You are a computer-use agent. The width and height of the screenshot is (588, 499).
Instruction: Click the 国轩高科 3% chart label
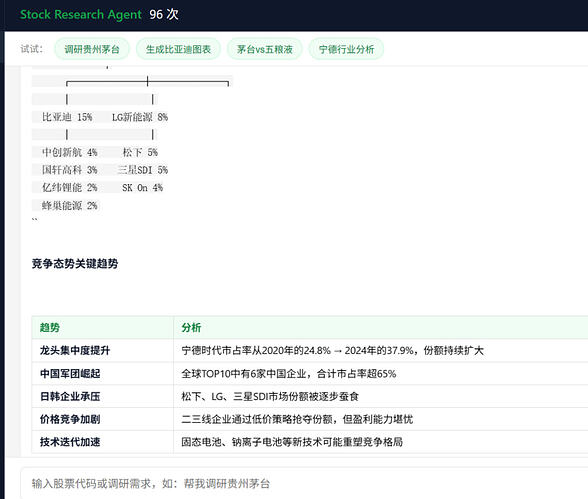pos(69,170)
